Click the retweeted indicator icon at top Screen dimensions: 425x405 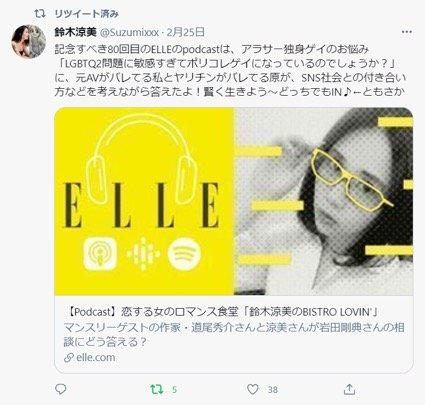point(40,14)
